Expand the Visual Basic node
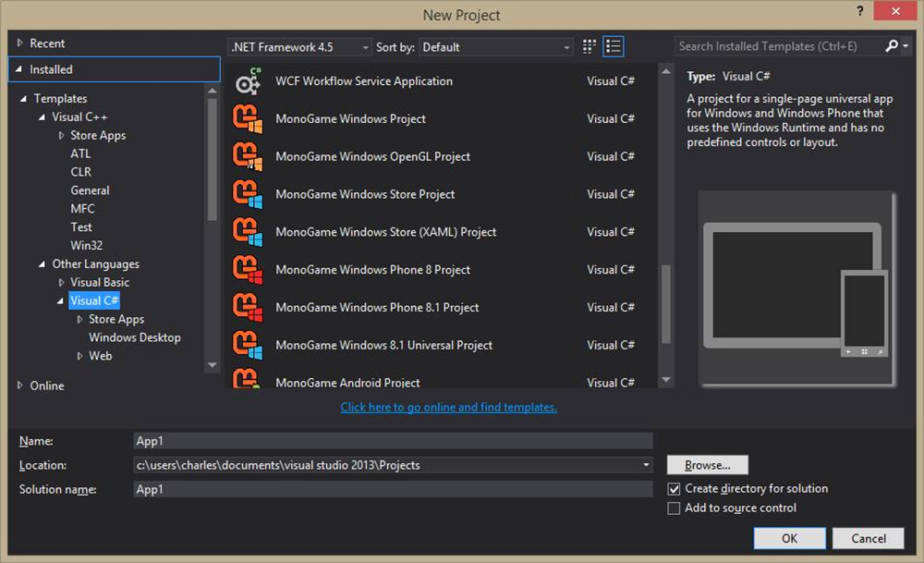924x563 pixels. 61,282
